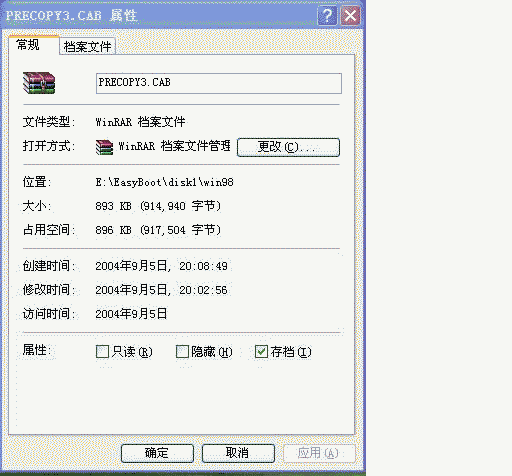Click the PRECOPY3.CAB filename text field
This screenshot has height=476, width=512.
pos(219,83)
